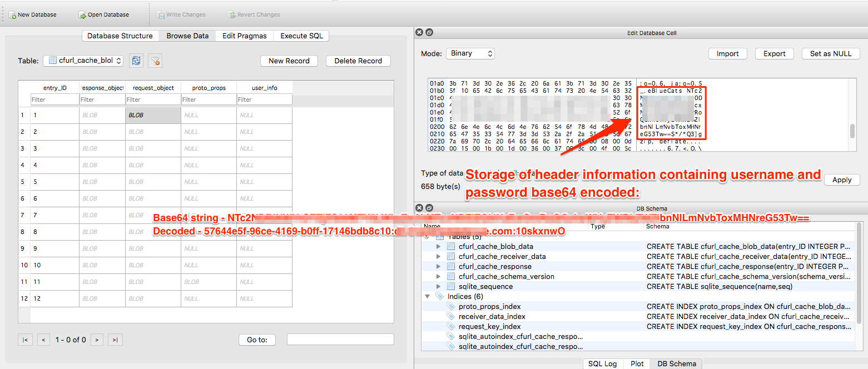Screen dimensions: 868x369
Task: Expand the cfurl_cache_response table node
Action: pyautogui.click(x=439, y=267)
